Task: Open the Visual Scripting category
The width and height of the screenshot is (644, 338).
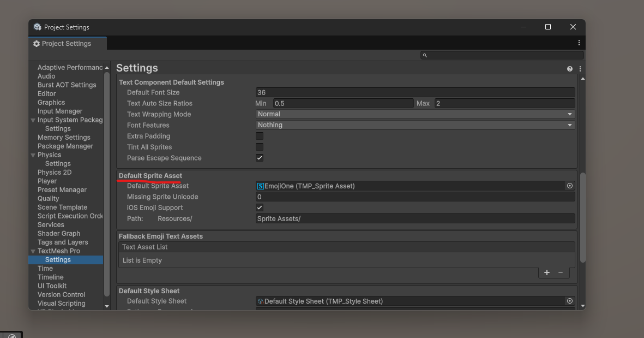Action: [62, 304]
